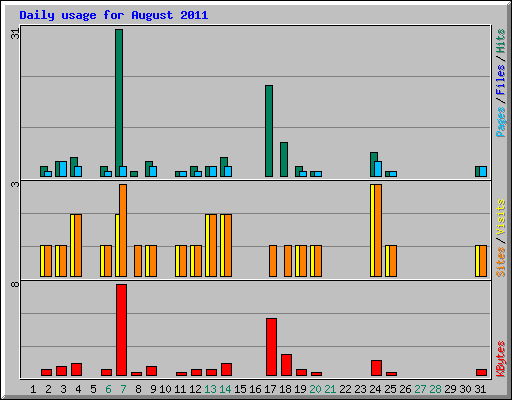Click the x-axis day label "15"
Image resolution: width=512 pixels, height=400 pixels.
(240, 389)
